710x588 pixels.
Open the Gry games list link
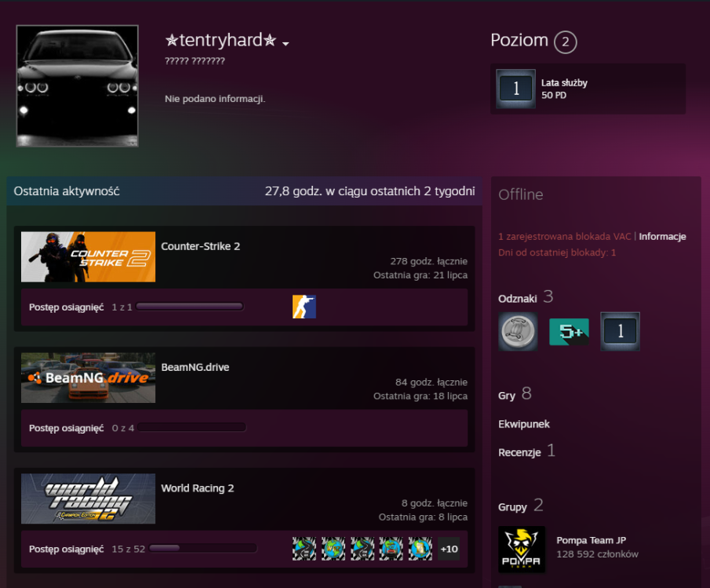pos(507,396)
